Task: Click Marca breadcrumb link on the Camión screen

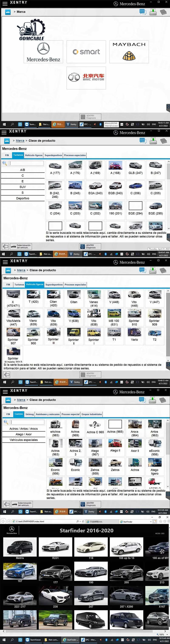Action: pyautogui.click(x=21, y=400)
